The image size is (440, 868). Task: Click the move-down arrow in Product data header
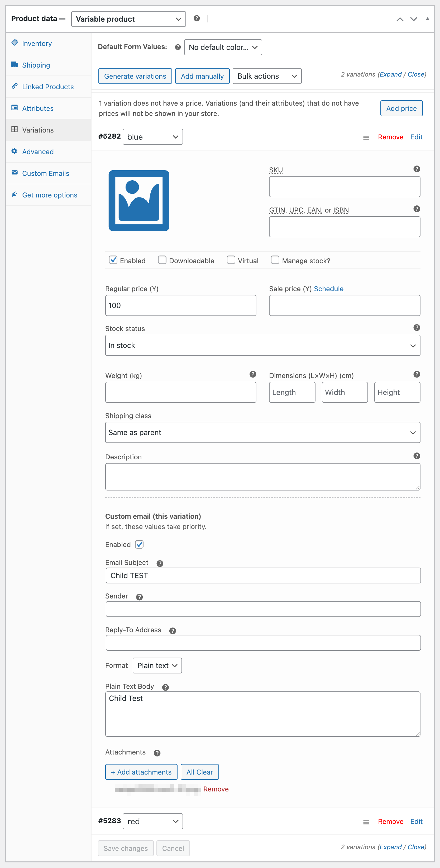point(413,19)
